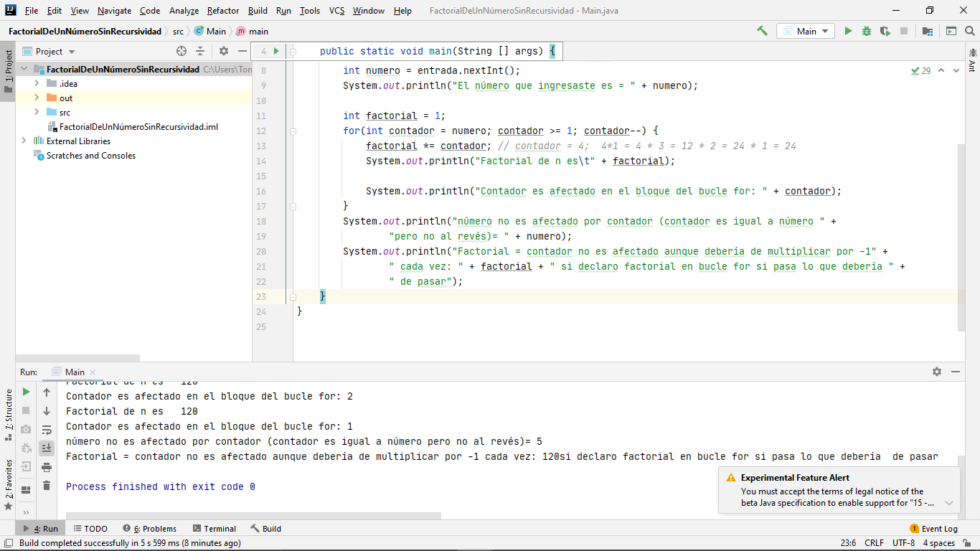Open Run panel settings gear
Image resolution: width=980 pixels, height=551 pixels.
tap(937, 372)
